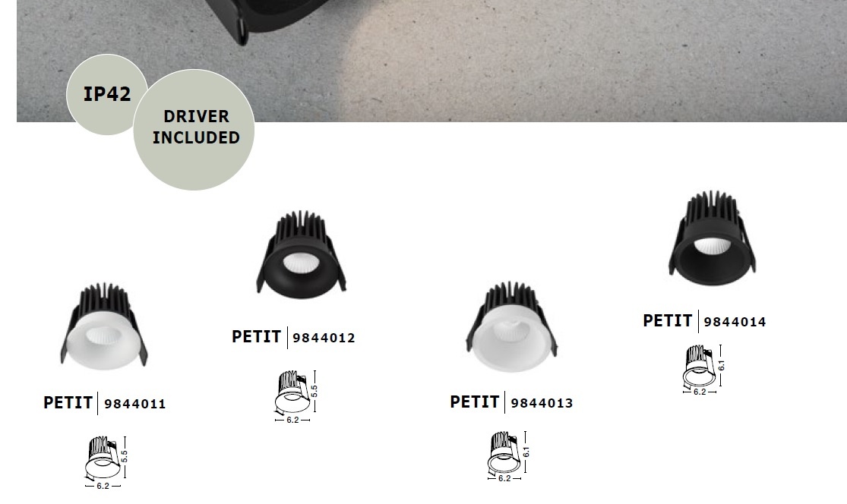Select the PETIT 9844011 white downlight image

pos(103,326)
